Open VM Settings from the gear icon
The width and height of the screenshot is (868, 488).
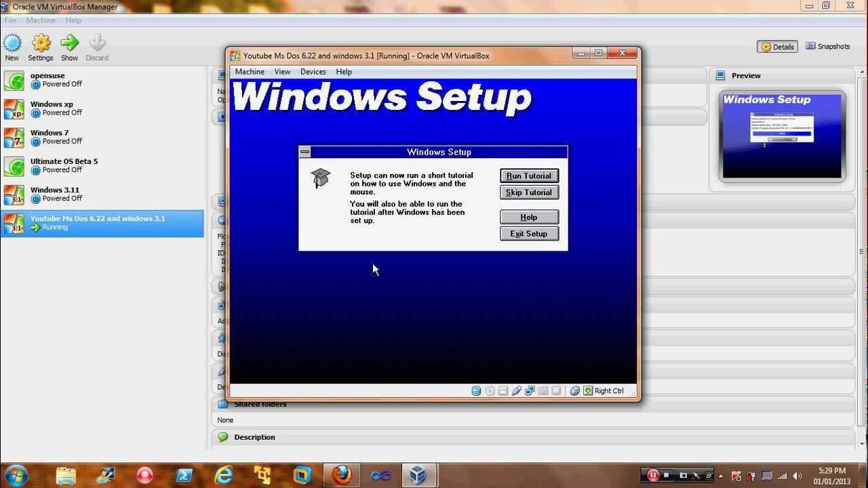(x=41, y=43)
